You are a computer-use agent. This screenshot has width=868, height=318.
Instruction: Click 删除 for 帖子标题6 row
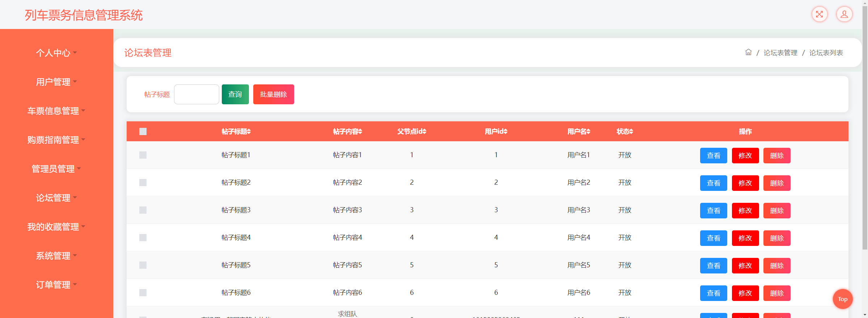(x=777, y=293)
